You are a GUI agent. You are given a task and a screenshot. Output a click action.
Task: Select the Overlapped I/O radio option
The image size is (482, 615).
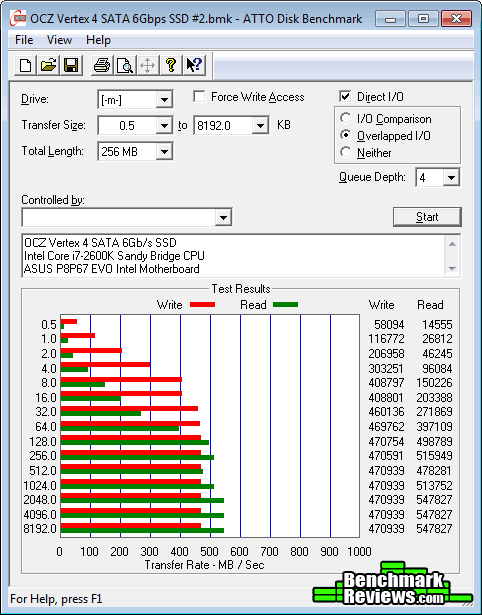346,135
